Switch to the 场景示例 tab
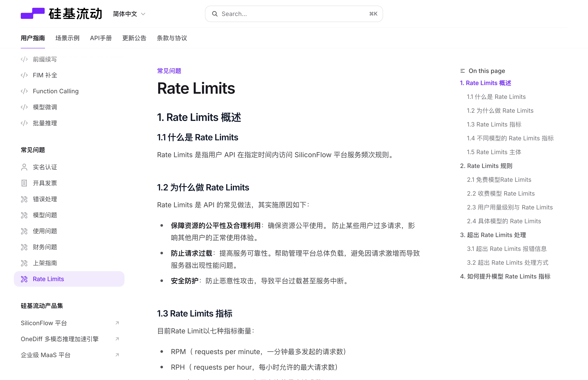Viewport: 588px width, 380px height. (67, 38)
